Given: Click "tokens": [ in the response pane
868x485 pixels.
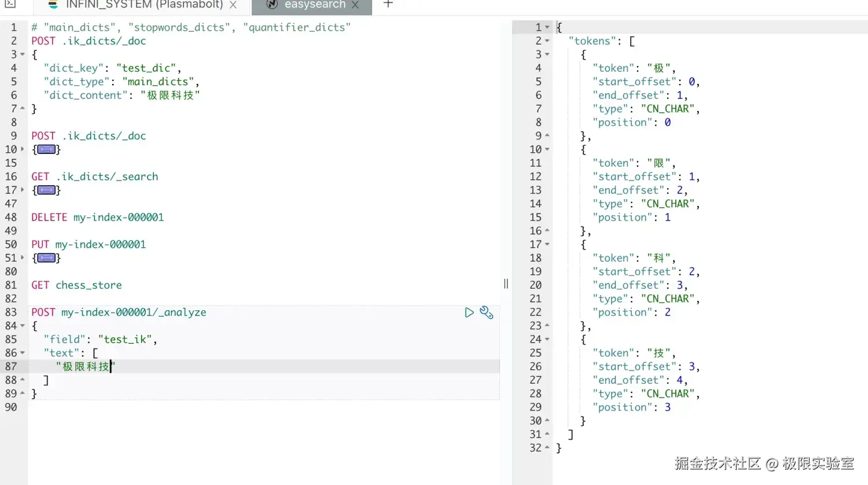Looking at the screenshot, I should point(602,41).
